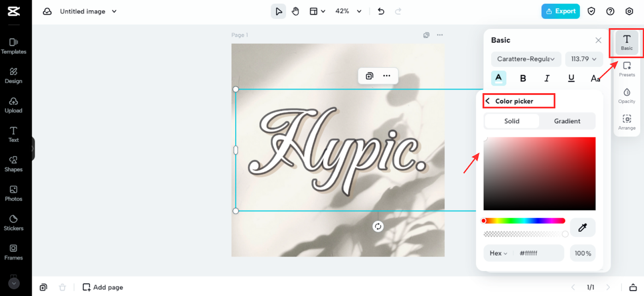Click the rotate handle below text
Screen dimensions: 644x296
pos(378,227)
